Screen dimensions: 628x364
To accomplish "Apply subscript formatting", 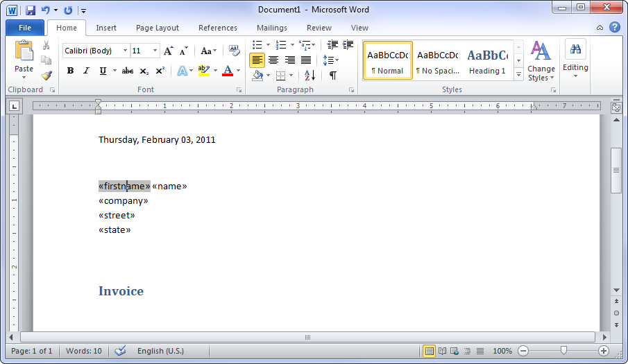I will point(144,71).
